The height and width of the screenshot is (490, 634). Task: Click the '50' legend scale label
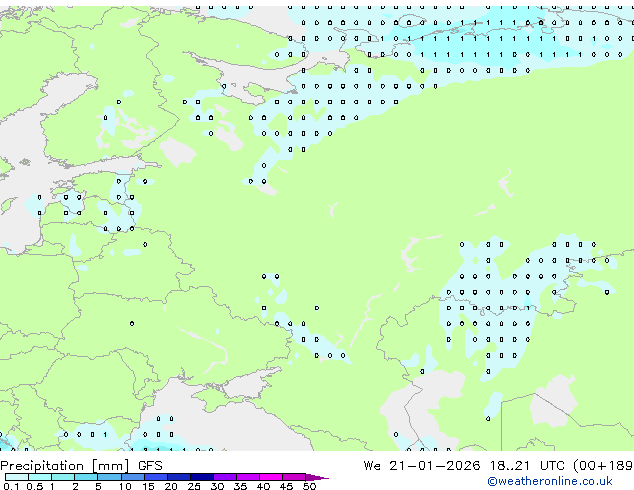click(x=309, y=486)
